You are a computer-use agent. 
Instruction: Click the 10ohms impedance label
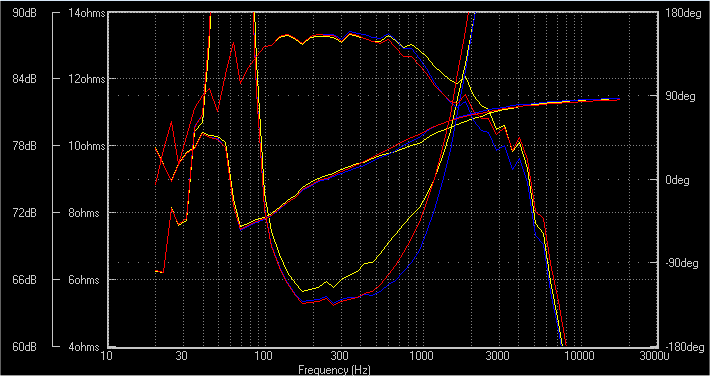click(86, 146)
